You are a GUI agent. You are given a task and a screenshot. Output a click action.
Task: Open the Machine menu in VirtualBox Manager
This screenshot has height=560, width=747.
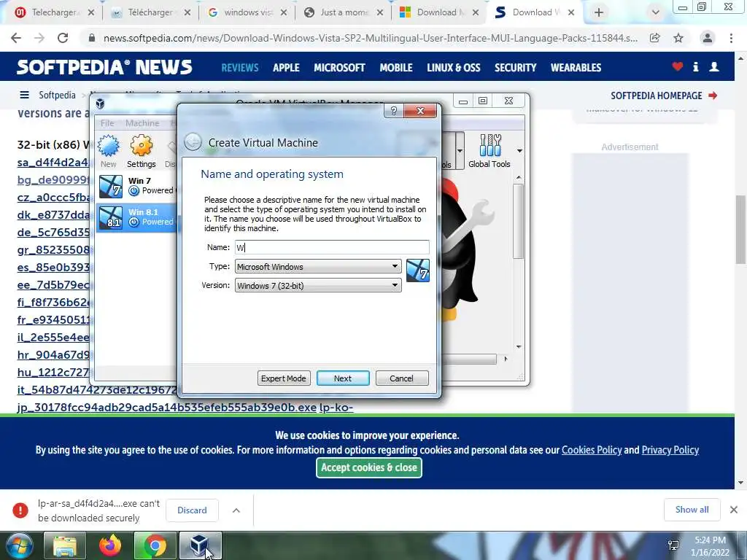(x=142, y=122)
